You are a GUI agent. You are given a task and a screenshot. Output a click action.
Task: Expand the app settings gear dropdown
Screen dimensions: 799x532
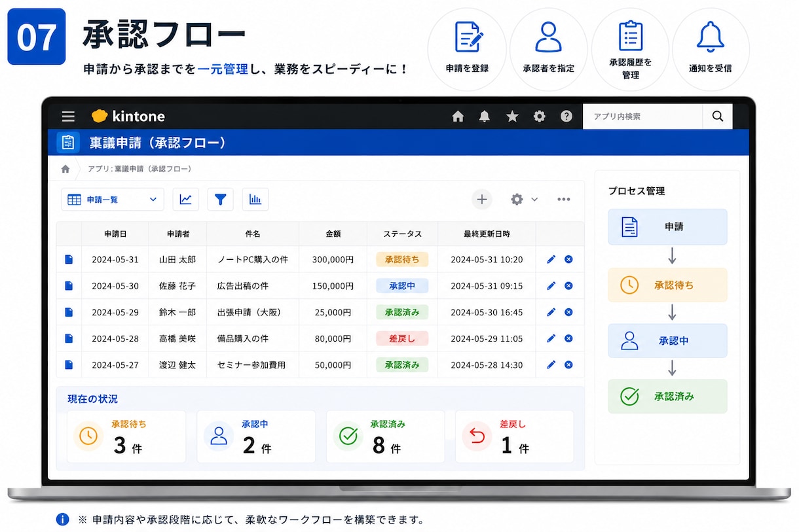pos(524,200)
